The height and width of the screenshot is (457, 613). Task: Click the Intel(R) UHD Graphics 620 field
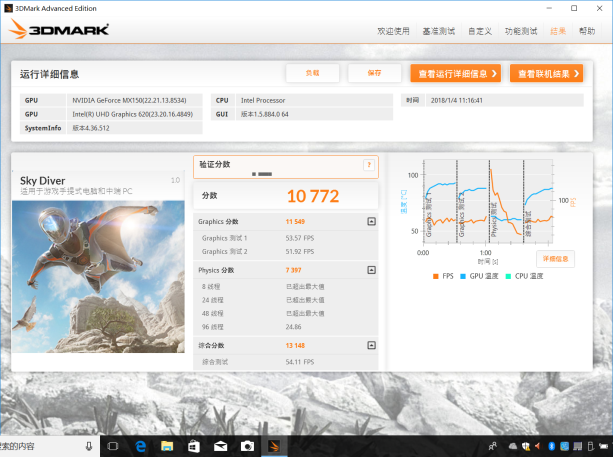click(134, 114)
